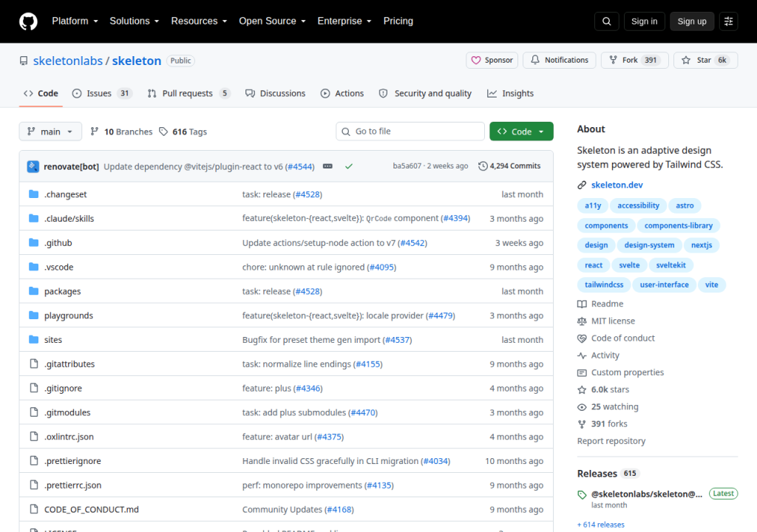Open commit history clock icon
757x532 pixels.
(483, 166)
